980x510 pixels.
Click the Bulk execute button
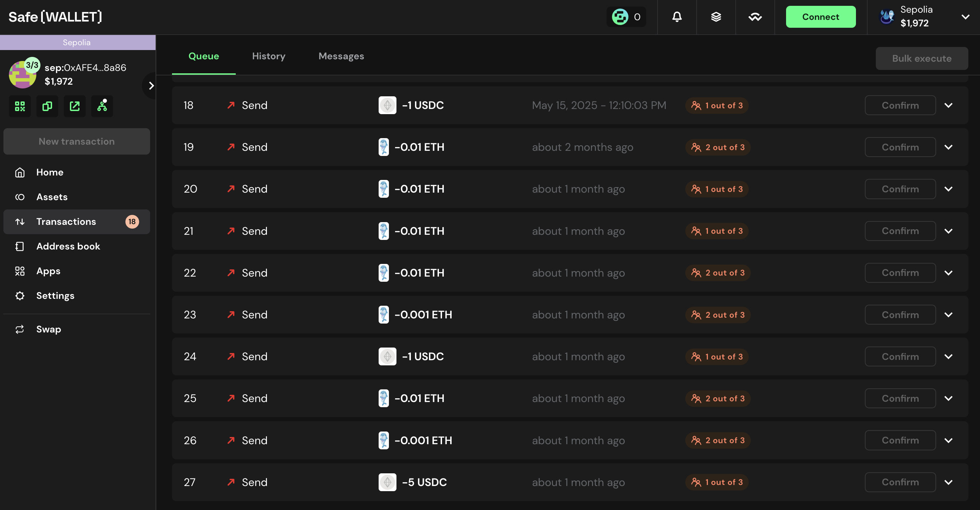[921, 58]
